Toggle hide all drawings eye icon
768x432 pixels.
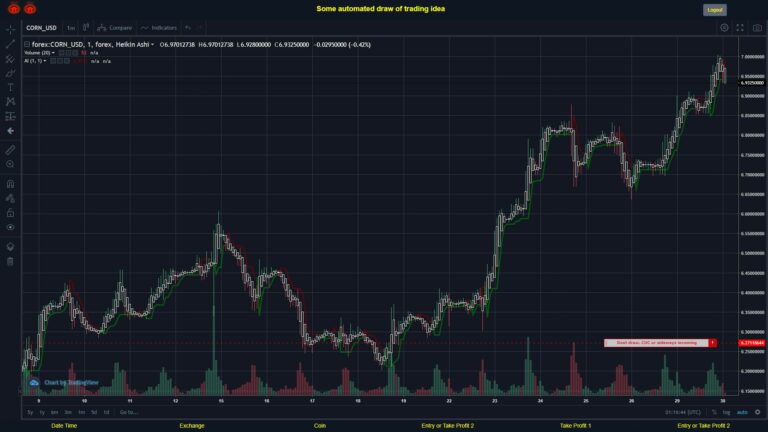click(x=10, y=227)
